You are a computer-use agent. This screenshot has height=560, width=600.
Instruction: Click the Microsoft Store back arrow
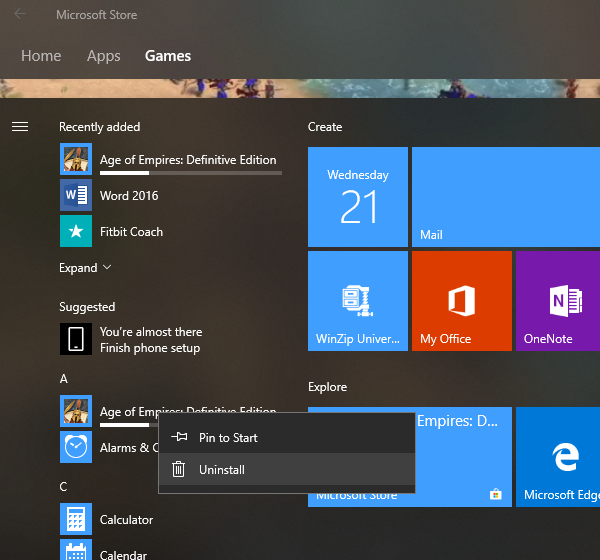[x=20, y=15]
